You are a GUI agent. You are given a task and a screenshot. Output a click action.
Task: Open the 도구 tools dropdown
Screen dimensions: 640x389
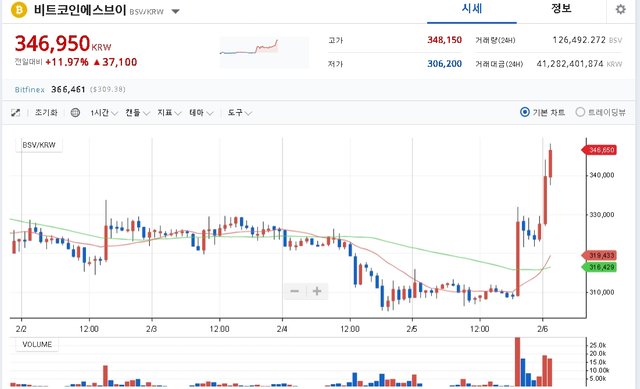tap(240, 113)
